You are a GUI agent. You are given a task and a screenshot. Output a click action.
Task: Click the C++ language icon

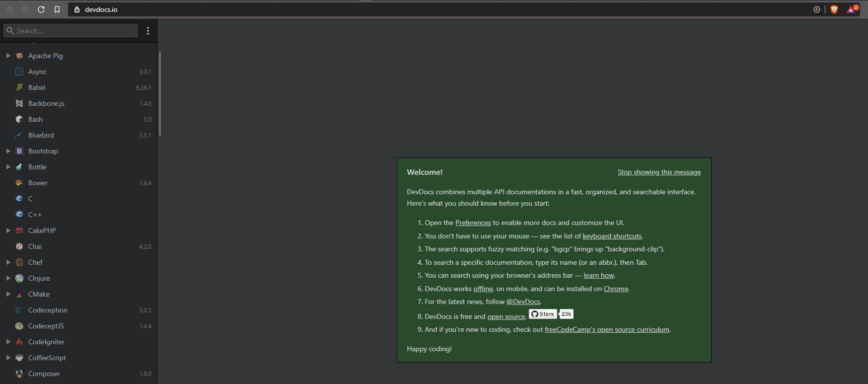point(19,215)
